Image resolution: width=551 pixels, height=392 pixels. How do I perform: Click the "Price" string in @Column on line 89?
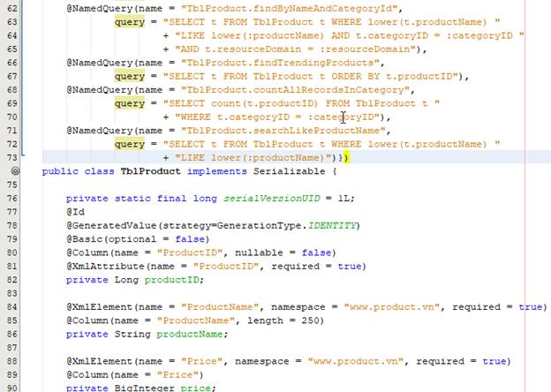pos(177,375)
